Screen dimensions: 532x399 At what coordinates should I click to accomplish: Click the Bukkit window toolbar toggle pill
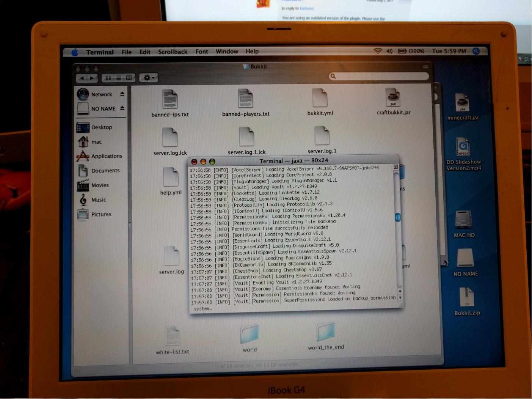click(x=425, y=66)
